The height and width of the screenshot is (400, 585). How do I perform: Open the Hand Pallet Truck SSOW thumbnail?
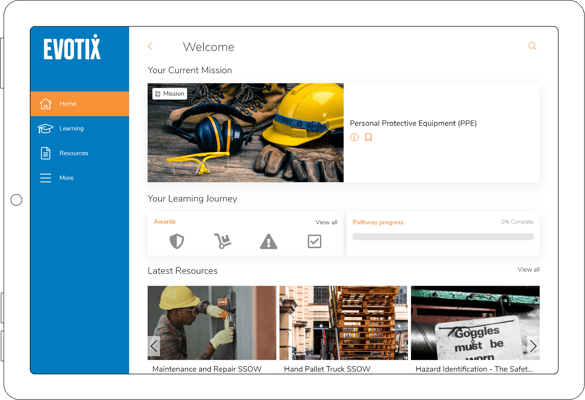click(343, 323)
